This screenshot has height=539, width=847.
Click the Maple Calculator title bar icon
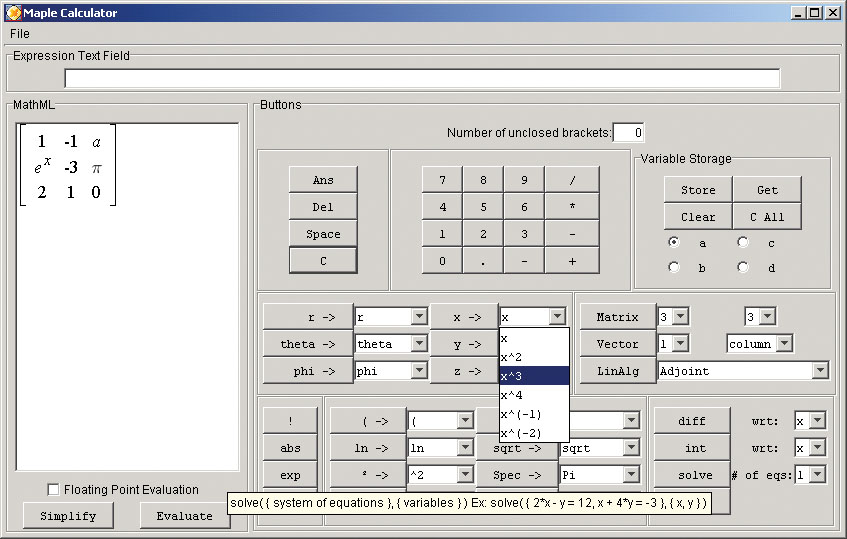click(x=13, y=12)
